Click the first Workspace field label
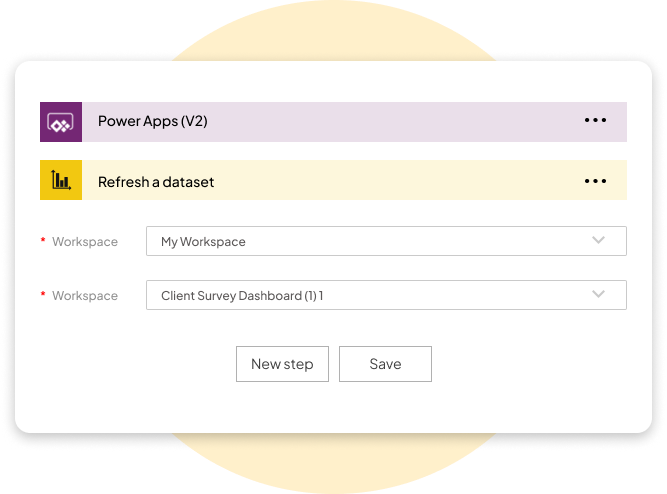Image resolution: width=667 pixels, height=494 pixels. 85,242
